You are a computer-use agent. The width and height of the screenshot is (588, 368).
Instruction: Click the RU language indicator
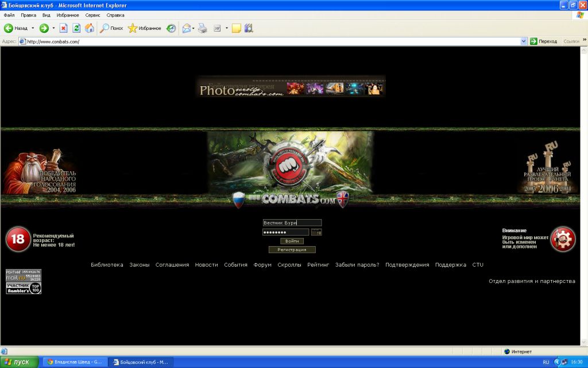(546, 362)
